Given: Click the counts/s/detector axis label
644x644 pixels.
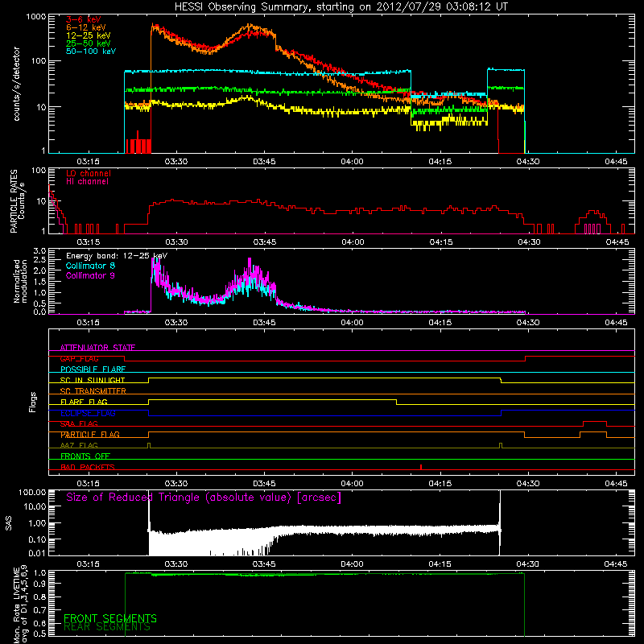Looking at the screenshot, I should [16, 84].
